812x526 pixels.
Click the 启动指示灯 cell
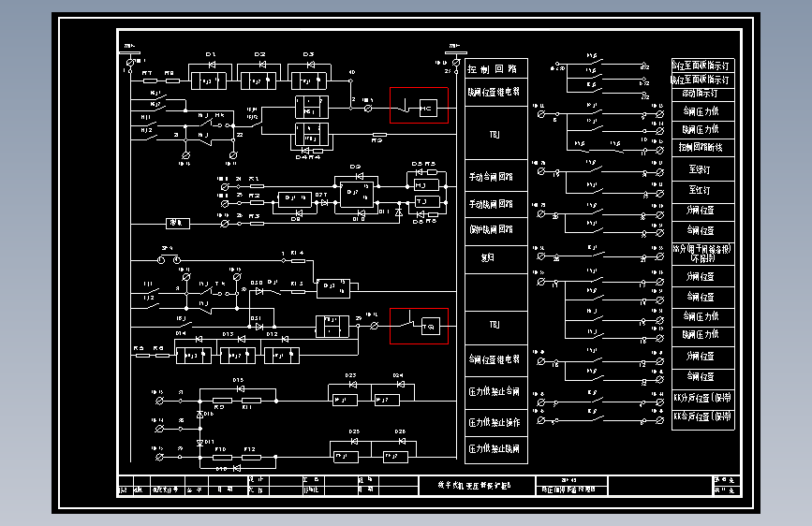(x=702, y=94)
